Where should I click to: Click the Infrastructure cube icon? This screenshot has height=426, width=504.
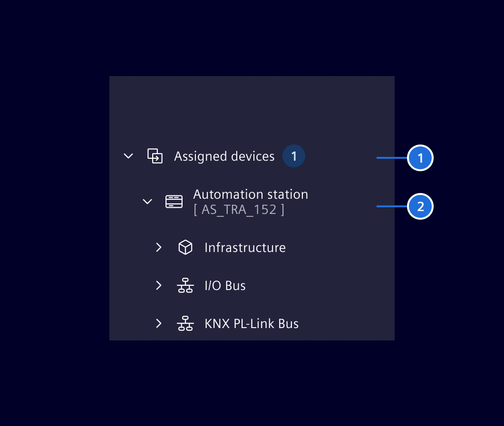coord(185,247)
